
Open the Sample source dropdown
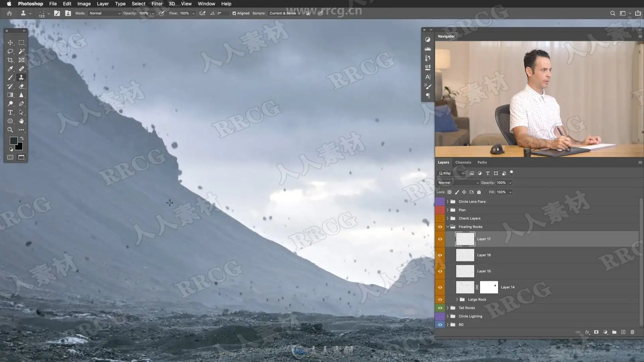pyautogui.click(x=284, y=13)
